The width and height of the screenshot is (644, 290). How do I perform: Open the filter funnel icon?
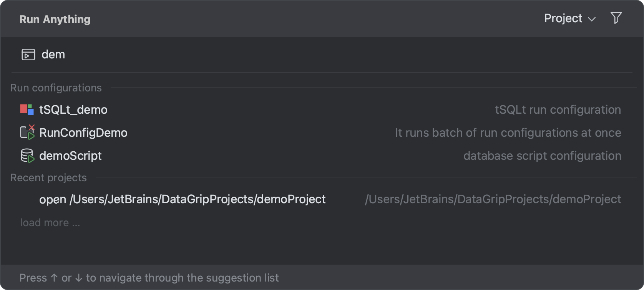(616, 18)
